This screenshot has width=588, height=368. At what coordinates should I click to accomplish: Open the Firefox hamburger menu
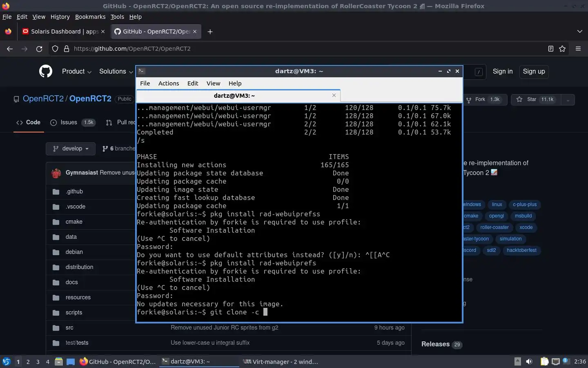click(578, 49)
